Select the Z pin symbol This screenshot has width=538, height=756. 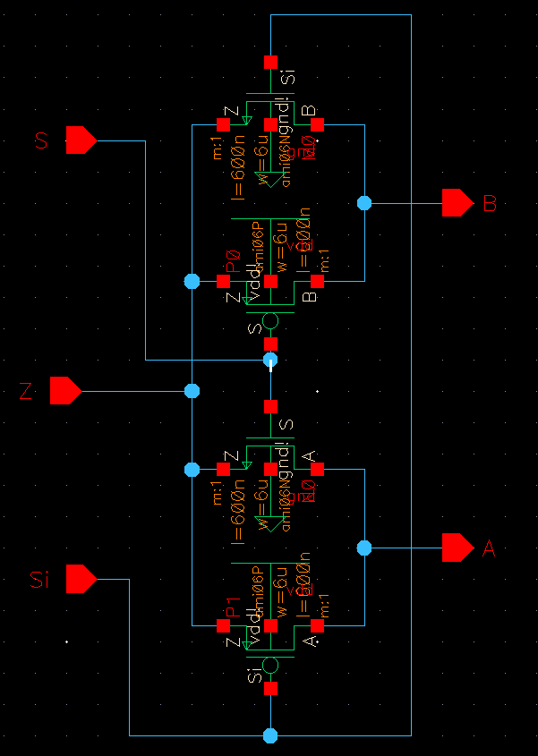tap(65, 391)
